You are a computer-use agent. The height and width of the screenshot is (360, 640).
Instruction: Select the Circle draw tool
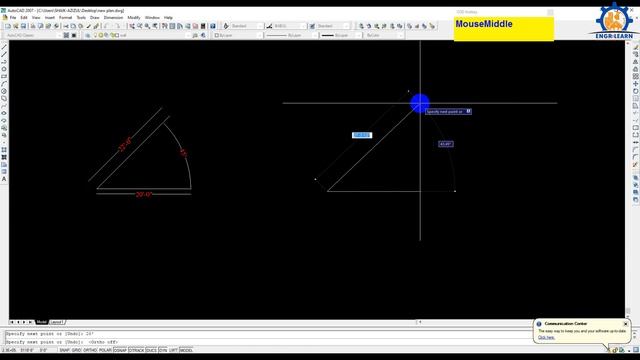coord(4,91)
